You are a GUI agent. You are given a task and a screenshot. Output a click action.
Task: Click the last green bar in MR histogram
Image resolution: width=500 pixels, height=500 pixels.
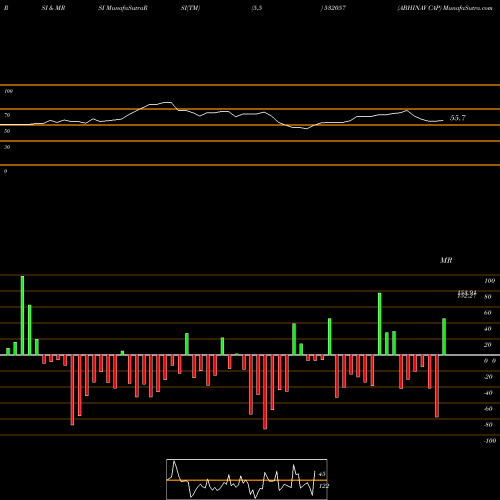click(444, 337)
